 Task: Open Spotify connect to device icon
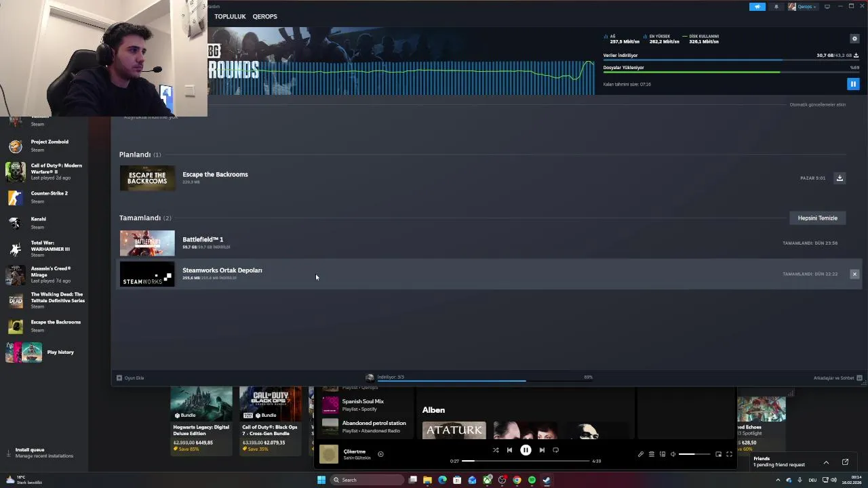(663, 454)
